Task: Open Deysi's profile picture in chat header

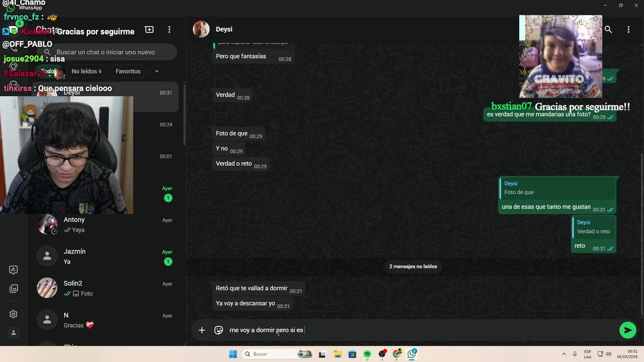Action: coord(201,29)
